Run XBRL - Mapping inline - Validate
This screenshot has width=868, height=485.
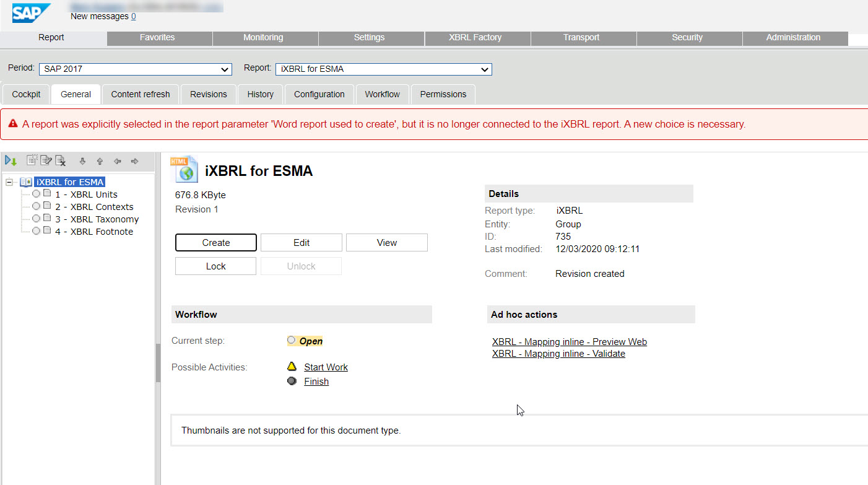558,354
